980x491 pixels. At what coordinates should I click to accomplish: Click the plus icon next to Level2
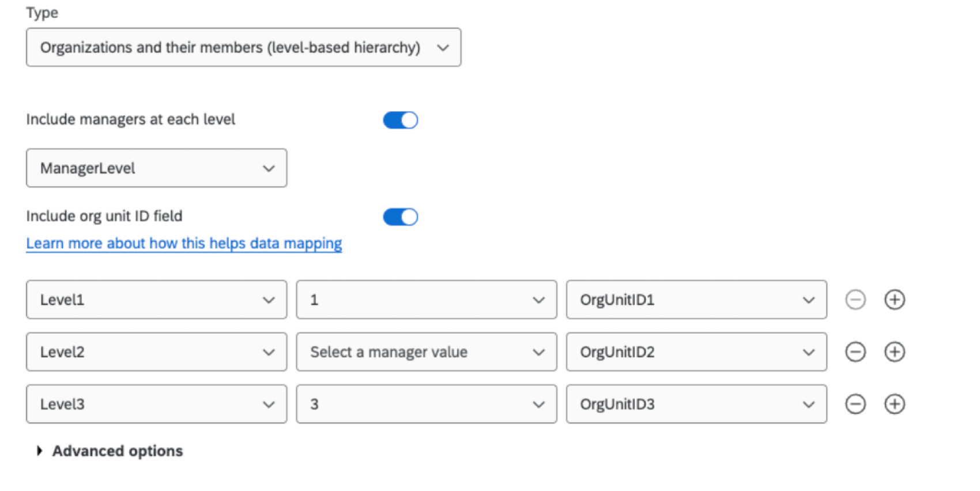click(x=894, y=352)
